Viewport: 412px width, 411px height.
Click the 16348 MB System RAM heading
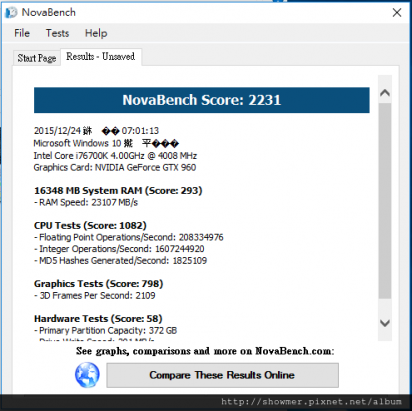[x=118, y=191]
